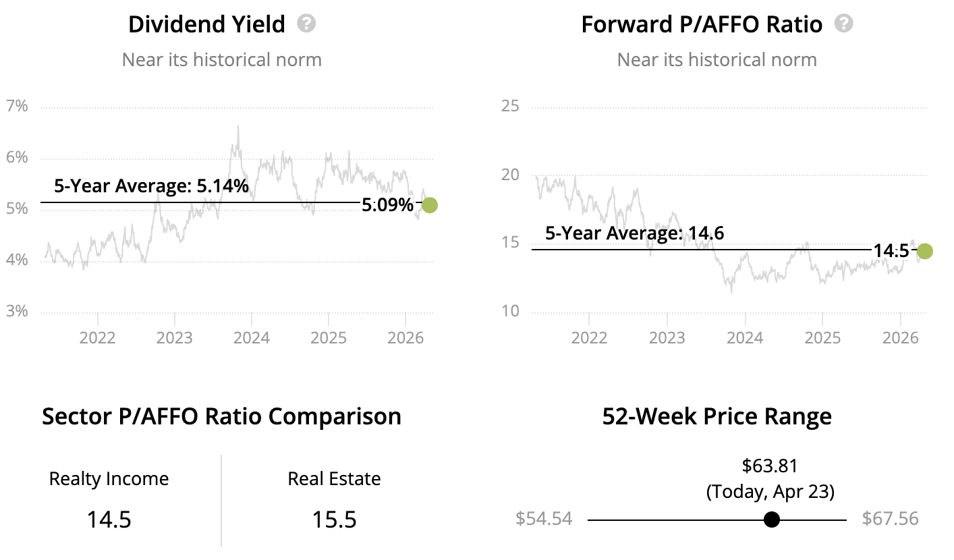Click the 5.09% current yield label

click(x=387, y=205)
